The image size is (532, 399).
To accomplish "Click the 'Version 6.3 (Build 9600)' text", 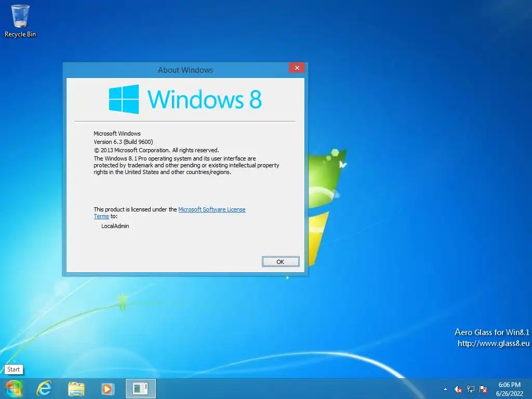I will pos(123,142).
